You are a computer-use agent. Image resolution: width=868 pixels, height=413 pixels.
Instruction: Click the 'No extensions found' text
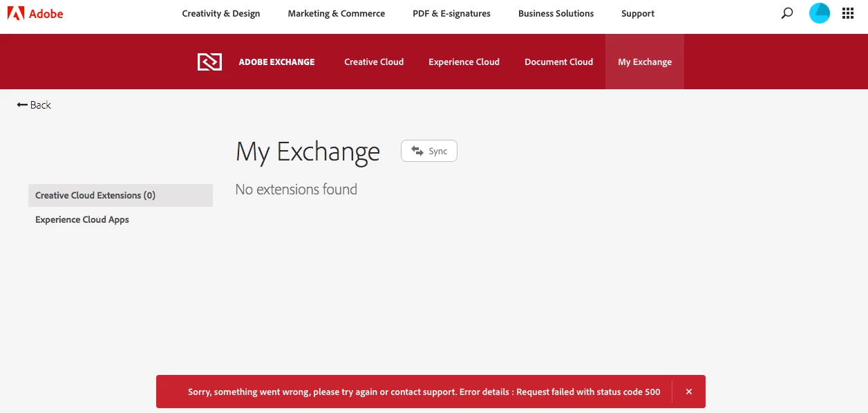(x=296, y=190)
